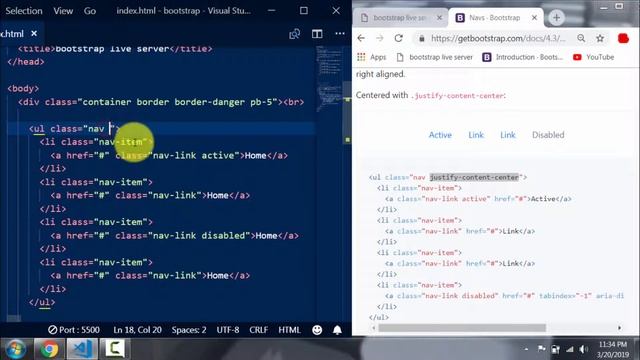Split the editor to the right
Image resolution: width=640 pixels, height=360 pixels.
[317, 34]
